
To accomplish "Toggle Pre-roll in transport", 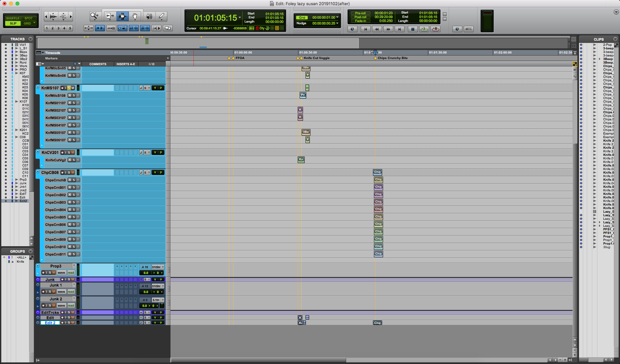I will coord(360,13).
